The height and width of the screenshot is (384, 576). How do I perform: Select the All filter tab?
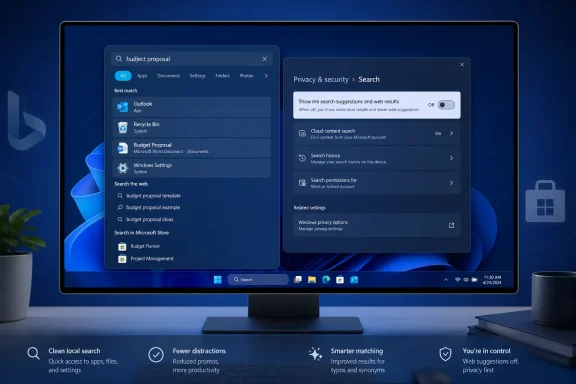[123, 76]
